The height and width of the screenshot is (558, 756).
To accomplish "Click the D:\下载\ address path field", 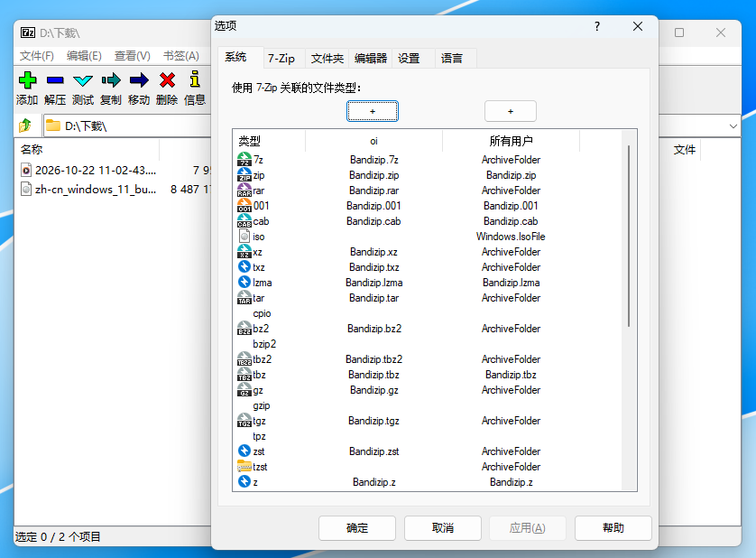I will [x=128, y=126].
